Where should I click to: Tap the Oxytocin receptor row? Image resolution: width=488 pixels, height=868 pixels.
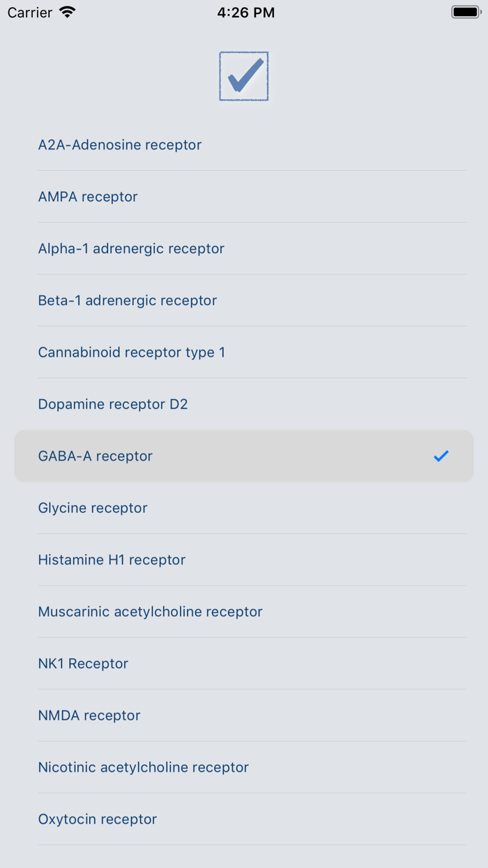point(98,819)
